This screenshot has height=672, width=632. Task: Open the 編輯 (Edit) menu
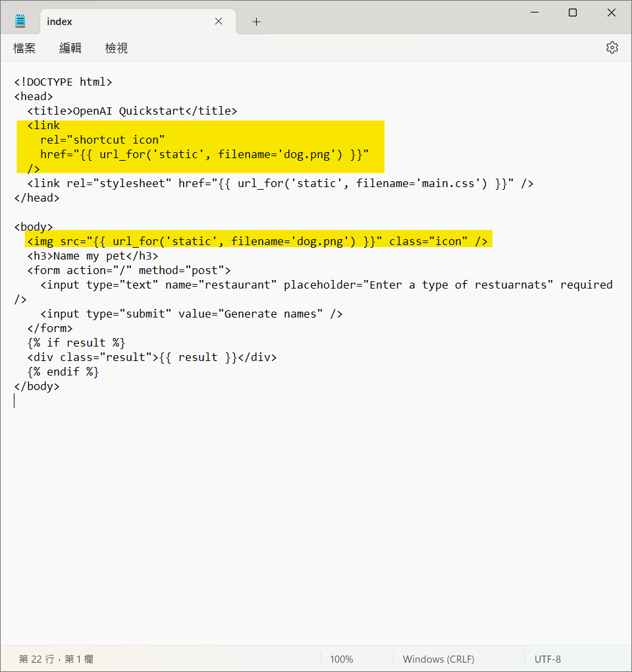tap(70, 48)
